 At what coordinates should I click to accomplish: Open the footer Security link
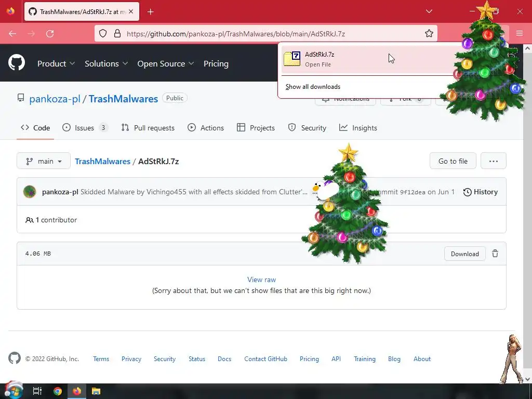click(165, 359)
